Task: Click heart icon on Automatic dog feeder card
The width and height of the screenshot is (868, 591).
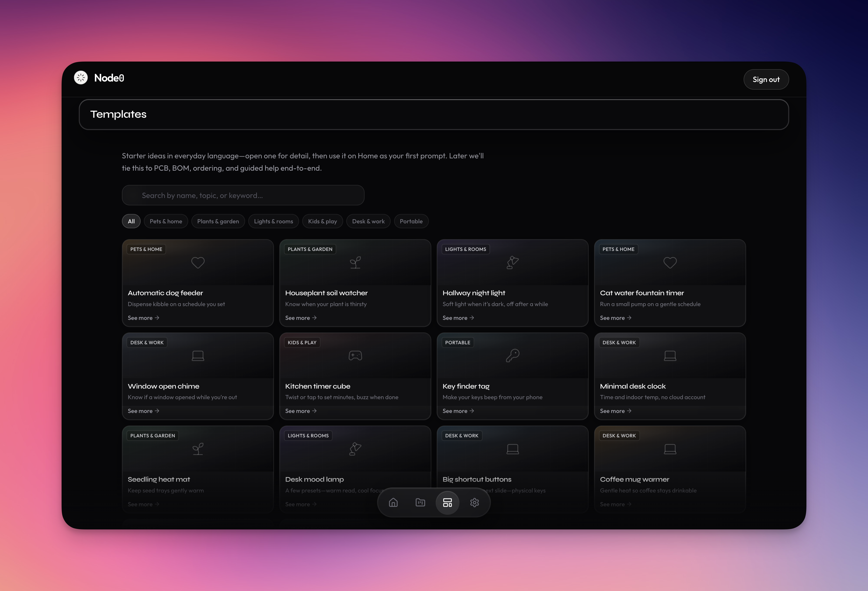Action: click(x=198, y=263)
